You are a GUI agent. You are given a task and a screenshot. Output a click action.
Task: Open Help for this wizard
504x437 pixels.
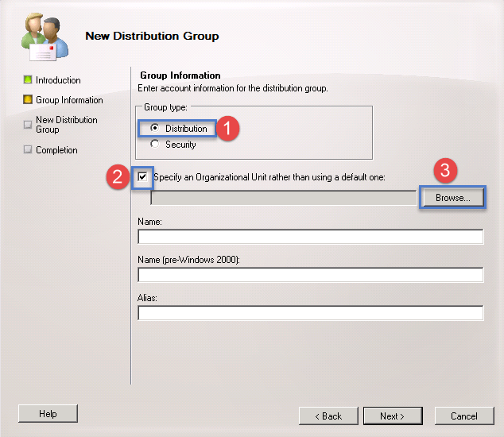pos(48,414)
